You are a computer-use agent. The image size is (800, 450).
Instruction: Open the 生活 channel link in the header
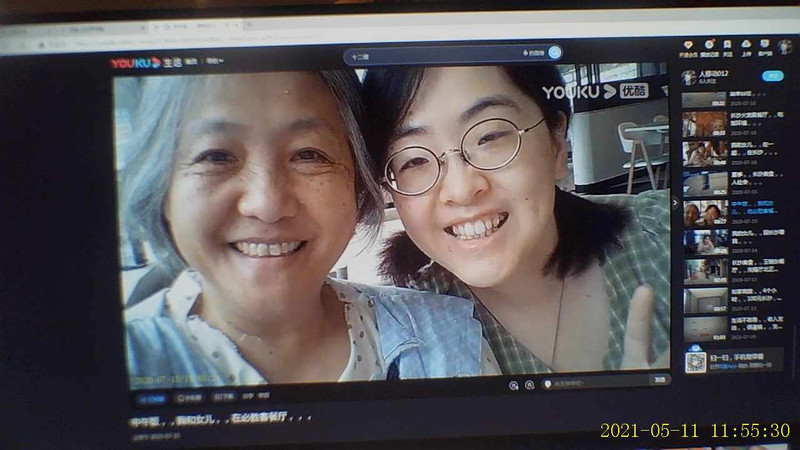tap(172, 63)
